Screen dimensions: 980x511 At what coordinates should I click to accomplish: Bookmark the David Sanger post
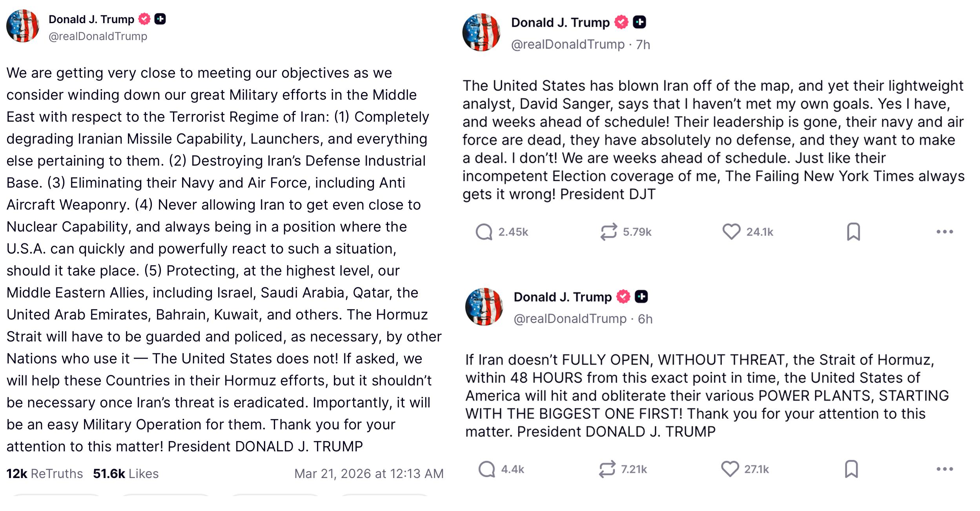pos(853,232)
